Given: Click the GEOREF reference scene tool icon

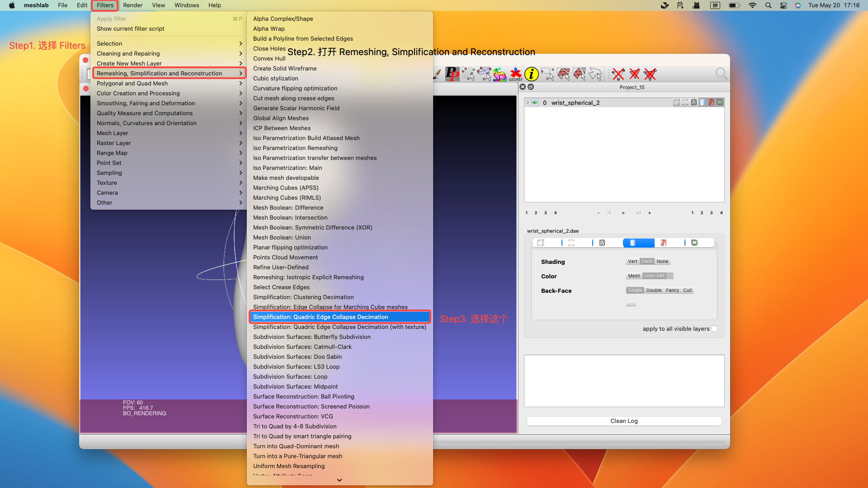Looking at the screenshot, I should 515,74.
